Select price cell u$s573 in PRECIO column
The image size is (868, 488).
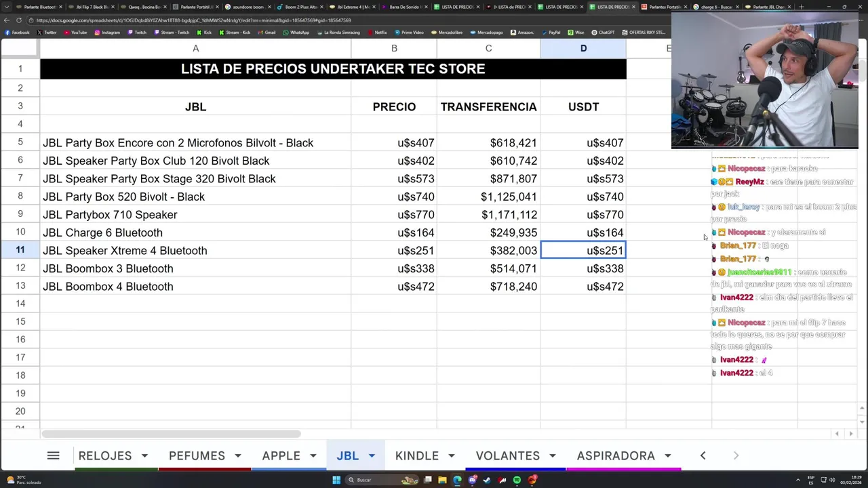tap(394, 179)
